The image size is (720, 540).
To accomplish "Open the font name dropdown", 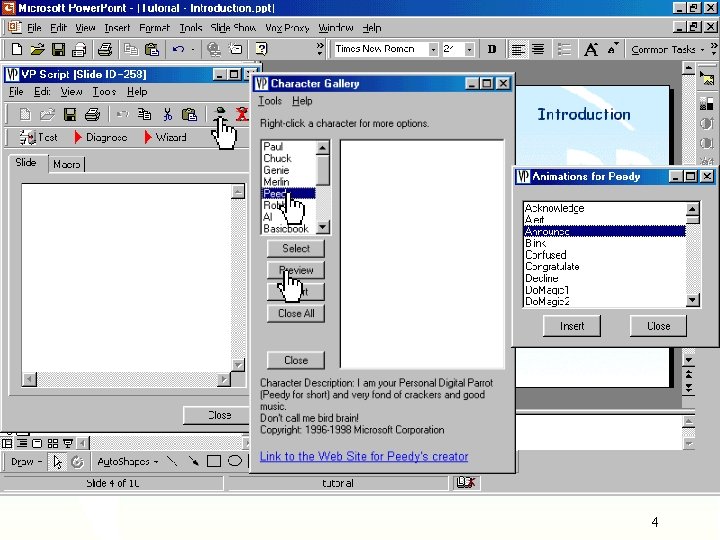I will tap(433, 49).
